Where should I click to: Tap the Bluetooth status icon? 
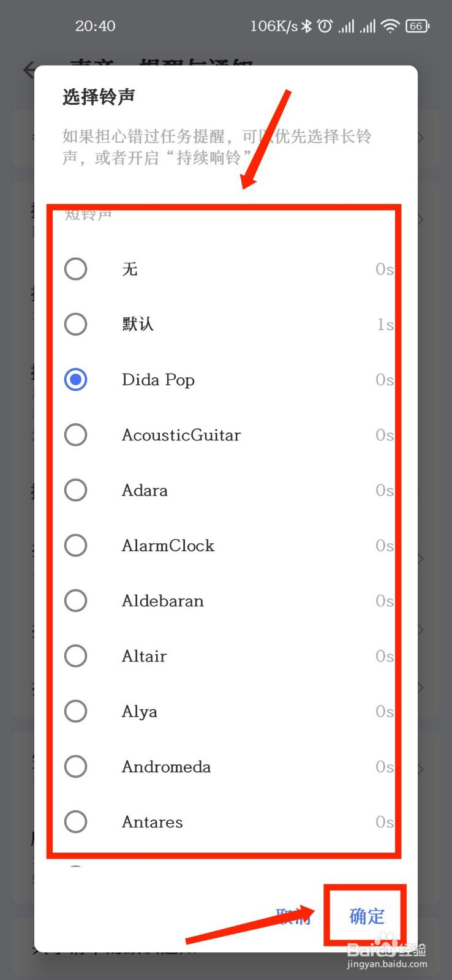[x=307, y=26]
